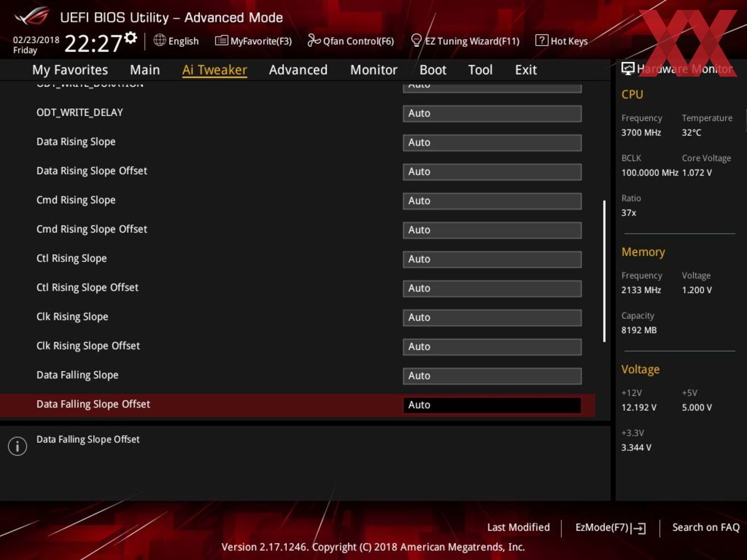Edit Cmd Rising Slope Auto field
Viewport: 747px width, 560px height.
tap(492, 201)
